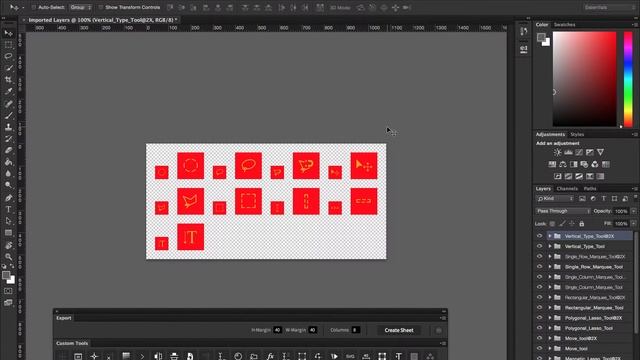Open the Kind layer filter dropdown
Viewport: 640px width, 360px height.
coord(555,199)
